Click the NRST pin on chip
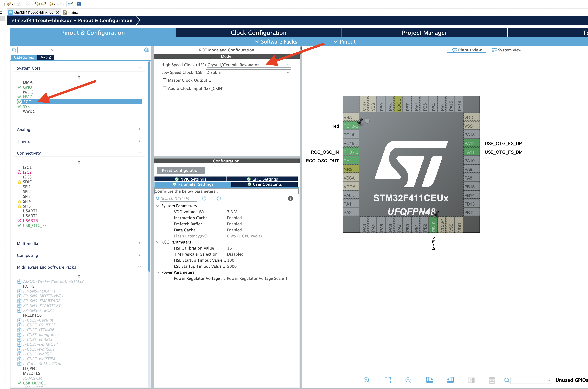The width and height of the screenshot is (588, 389). (351, 169)
